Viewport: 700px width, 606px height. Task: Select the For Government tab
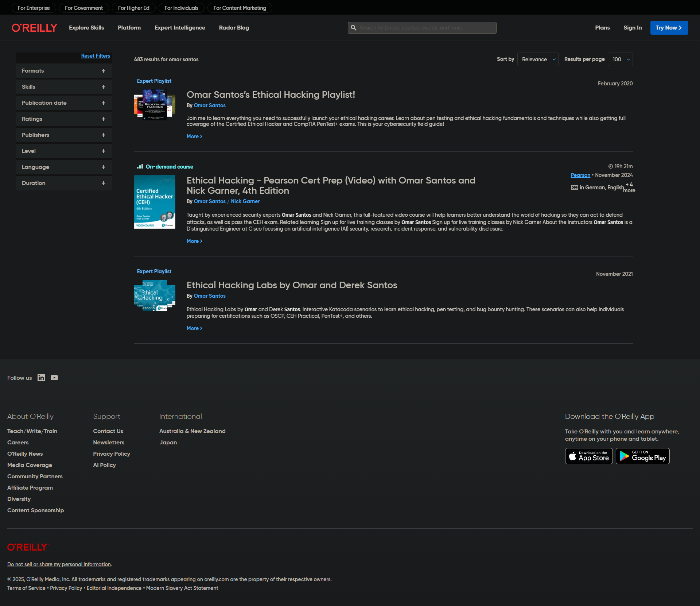point(84,8)
